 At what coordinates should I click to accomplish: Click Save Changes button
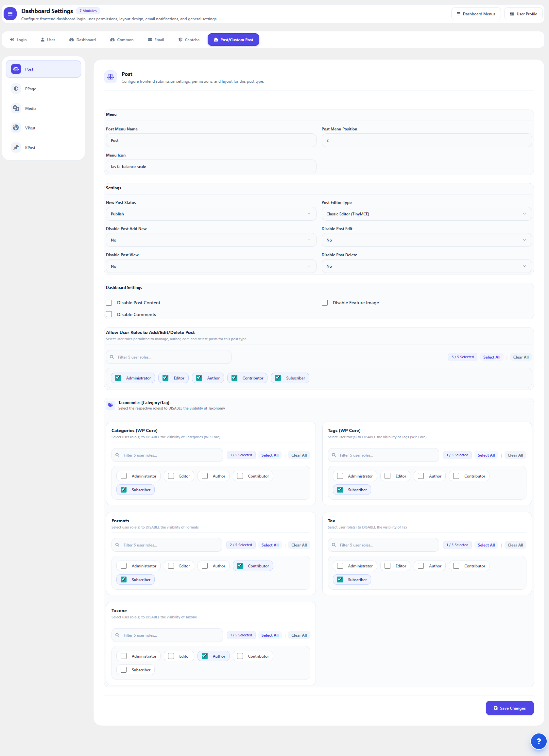point(510,708)
